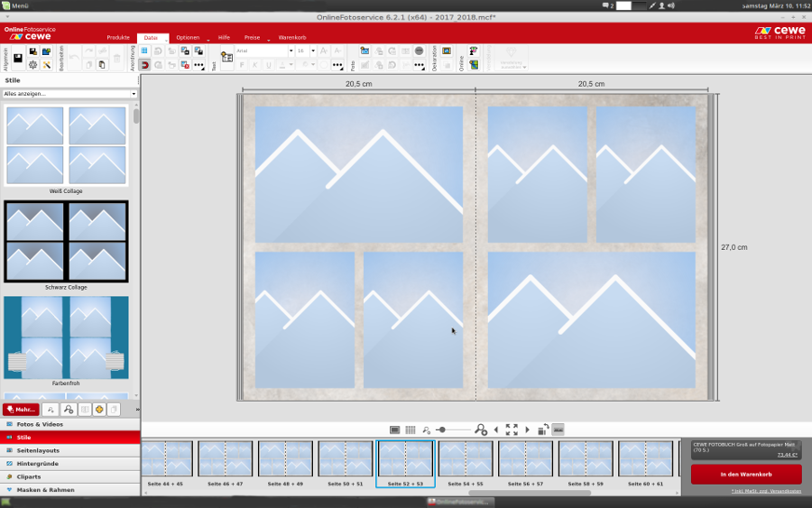The width and height of the screenshot is (812, 508).
Task: Expand the side panel double arrow
Action: pyautogui.click(x=137, y=410)
